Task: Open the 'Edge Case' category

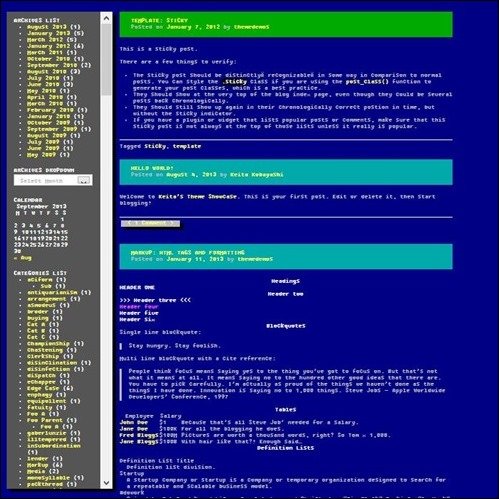Action: pyautogui.click(x=43, y=388)
